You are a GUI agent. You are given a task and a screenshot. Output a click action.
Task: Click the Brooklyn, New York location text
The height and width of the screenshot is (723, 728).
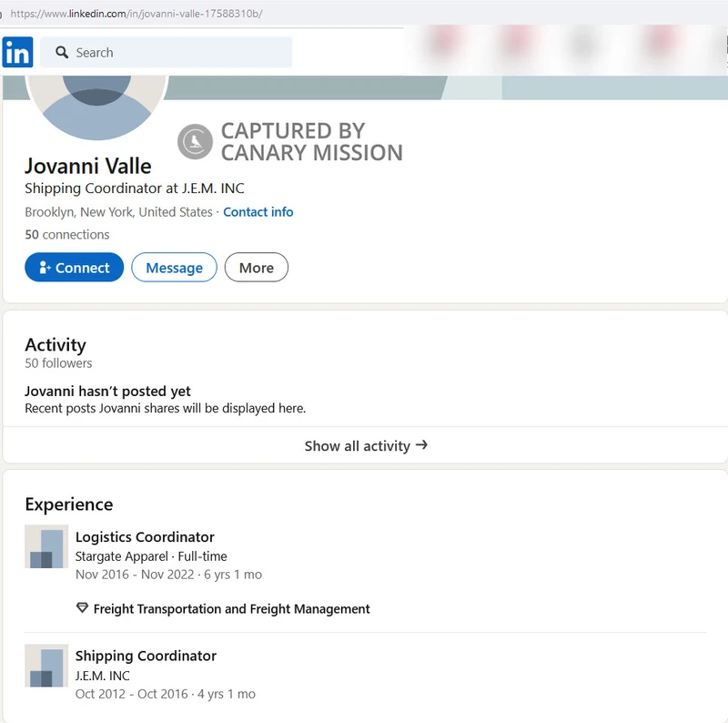pos(118,212)
